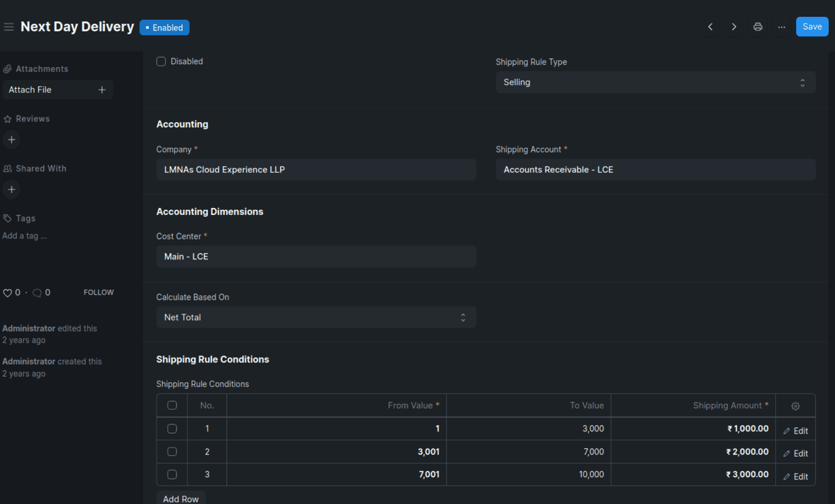This screenshot has height=504, width=835.
Task: Click plus icon under Shared With
Action: coord(11,190)
